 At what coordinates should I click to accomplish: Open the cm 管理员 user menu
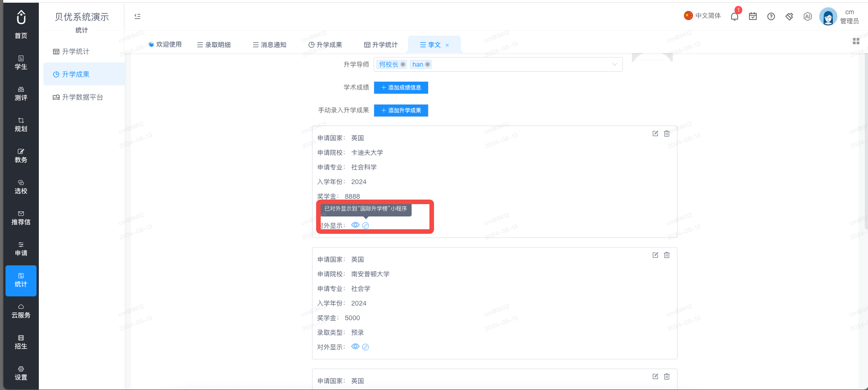[x=840, y=17]
